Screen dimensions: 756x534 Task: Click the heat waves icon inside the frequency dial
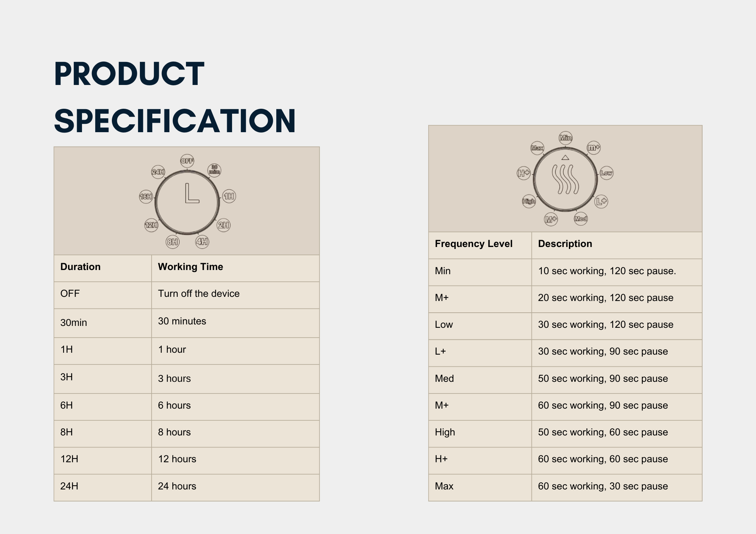[565, 179]
